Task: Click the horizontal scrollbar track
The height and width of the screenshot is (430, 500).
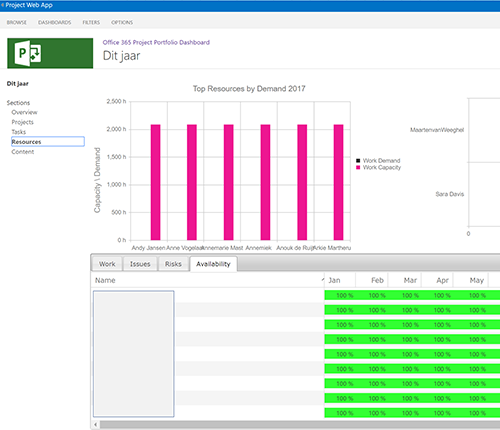Action: coord(300,425)
